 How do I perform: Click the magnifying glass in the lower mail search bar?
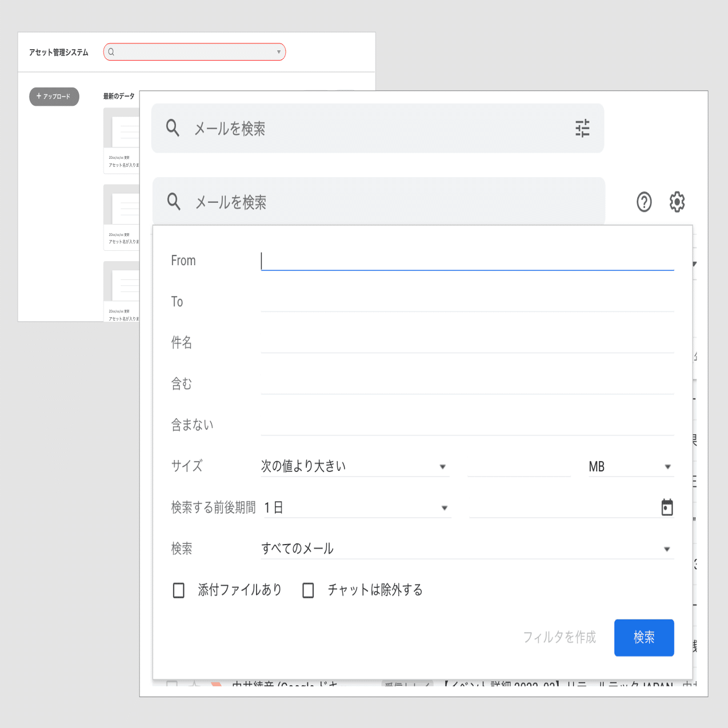point(174,202)
